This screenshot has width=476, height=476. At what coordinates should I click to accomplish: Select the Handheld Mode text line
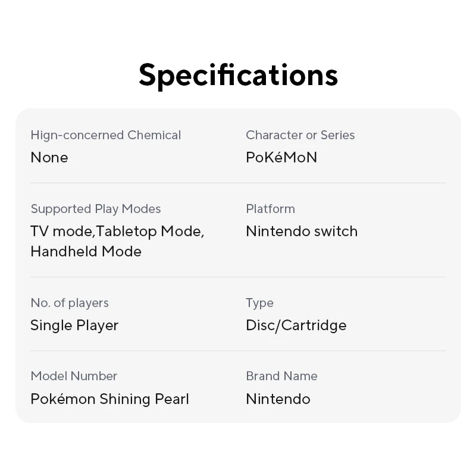(x=86, y=251)
